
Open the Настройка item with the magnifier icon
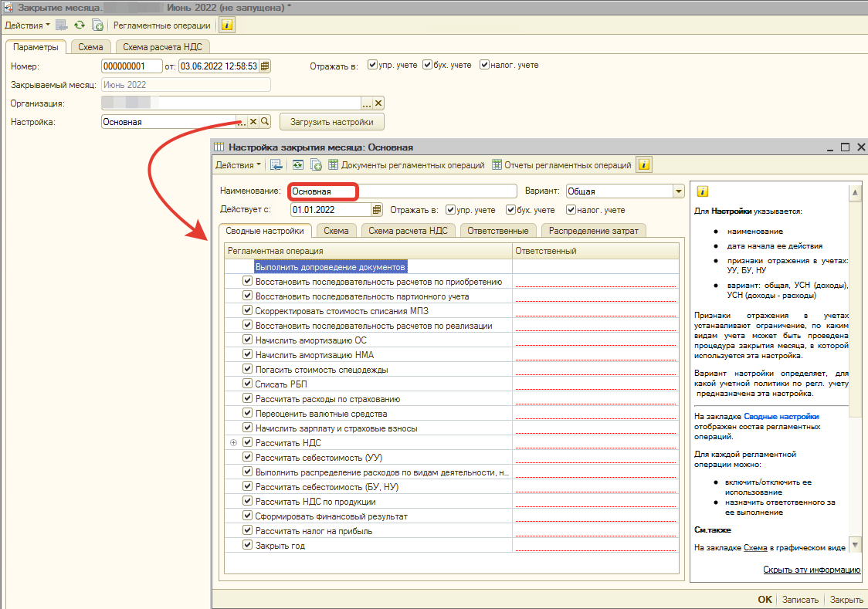click(x=264, y=122)
